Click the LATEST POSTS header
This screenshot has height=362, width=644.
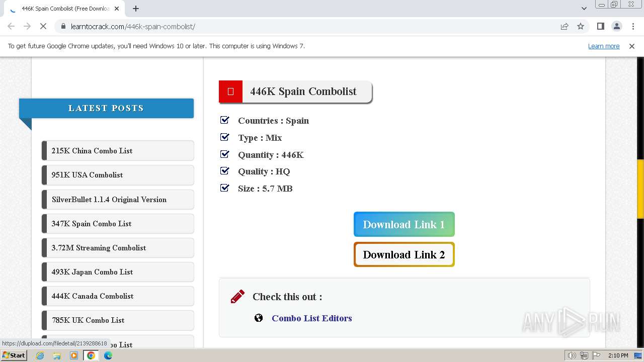[x=106, y=108]
